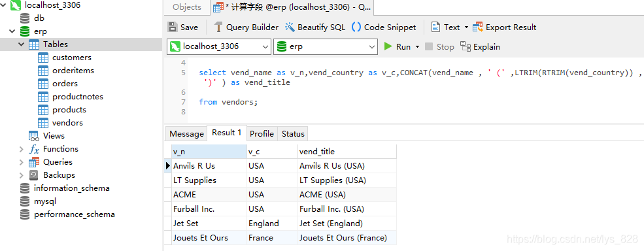Screen dimensions: 644x251
Task: Click the query tab table icon
Action: [x=218, y=7]
